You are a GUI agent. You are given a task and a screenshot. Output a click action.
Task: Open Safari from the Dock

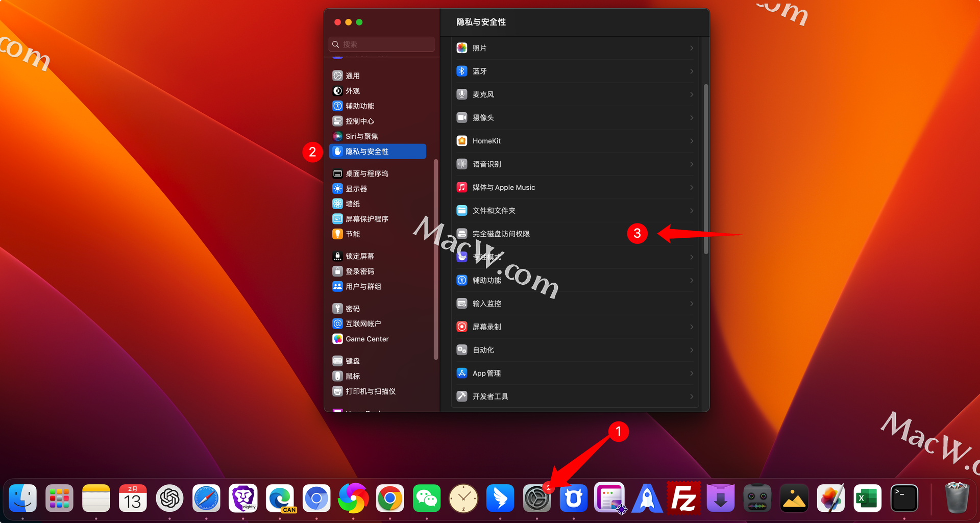206,498
